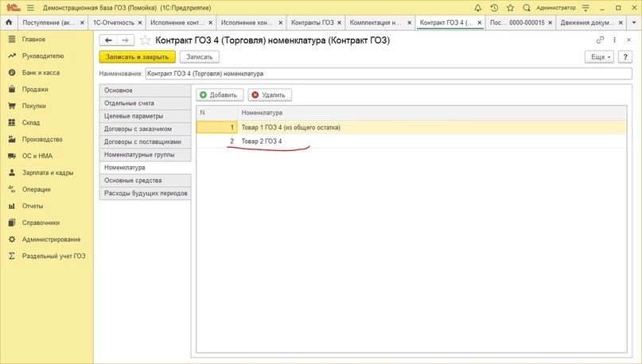642x364 pixels.
Task: Switch to the Основные средства tab
Action: click(x=145, y=180)
